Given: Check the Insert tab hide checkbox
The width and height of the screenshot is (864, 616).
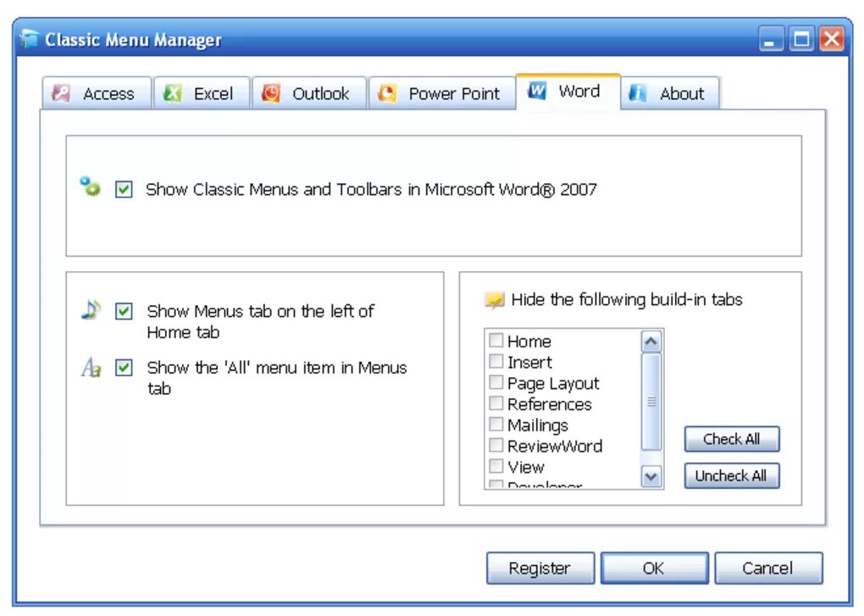Looking at the screenshot, I should [x=496, y=361].
